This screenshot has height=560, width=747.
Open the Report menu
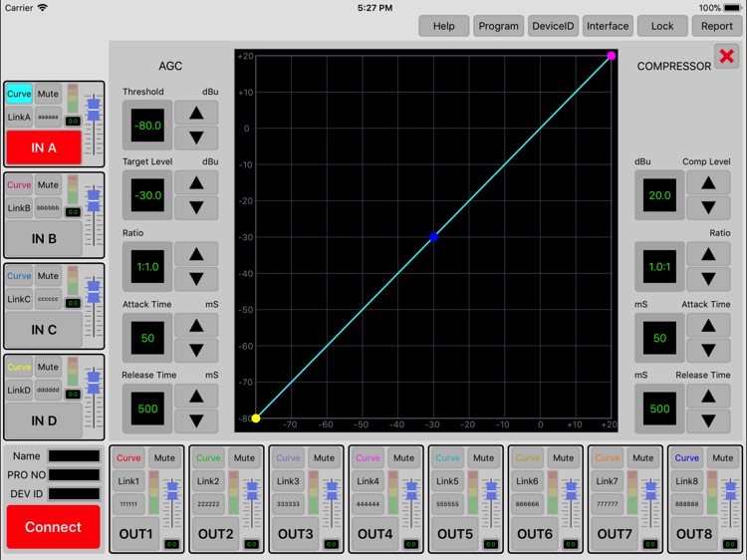(x=716, y=26)
